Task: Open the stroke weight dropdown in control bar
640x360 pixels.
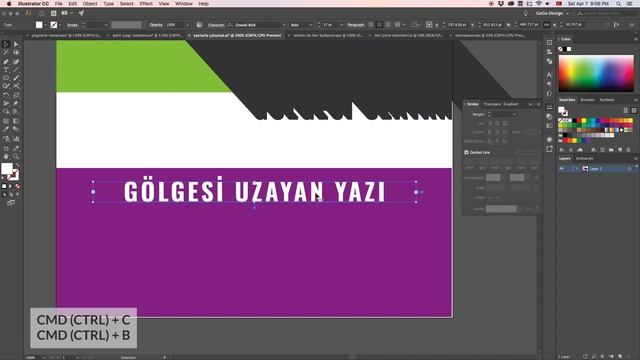Action: click(106, 25)
